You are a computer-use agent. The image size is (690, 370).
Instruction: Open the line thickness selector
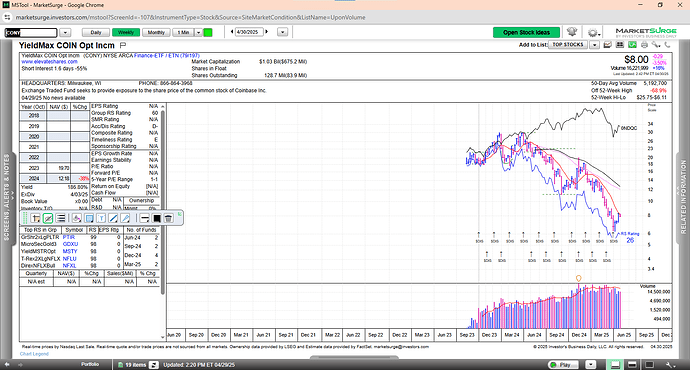tap(144, 218)
